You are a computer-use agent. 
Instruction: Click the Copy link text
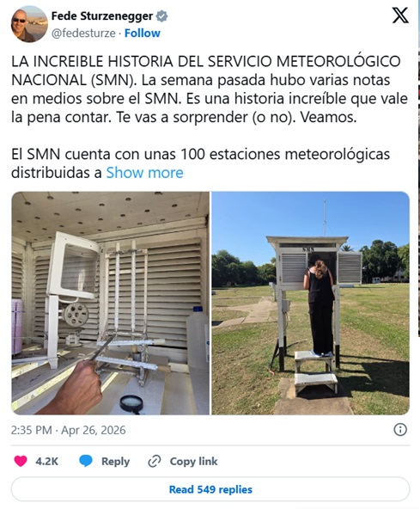coord(193,461)
